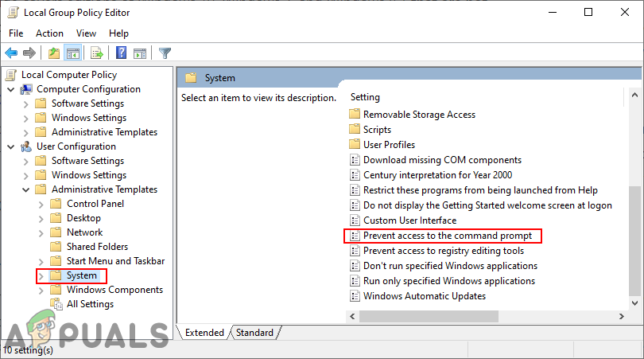The image size is (644, 359).
Task: Expand the Windows Components folder
Action: [x=41, y=290]
